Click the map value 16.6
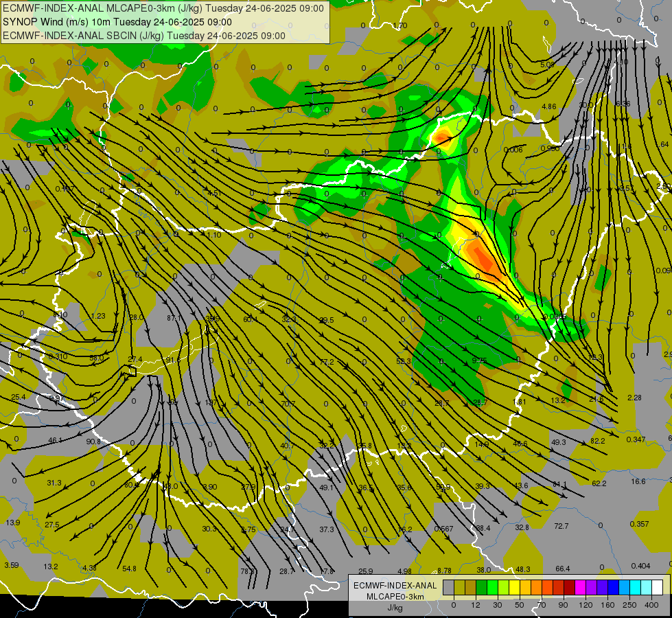Image resolution: width=672 pixels, height=618 pixels. (x=638, y=481)
